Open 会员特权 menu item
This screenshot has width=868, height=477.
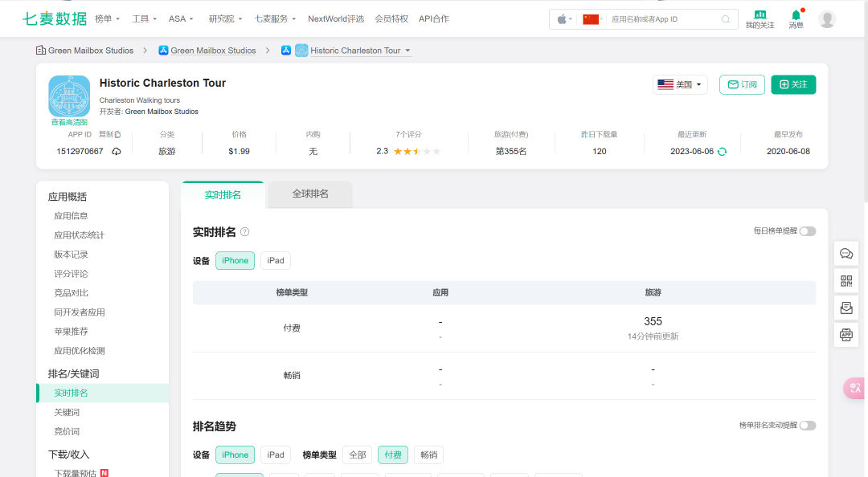(x=391, y=18)
